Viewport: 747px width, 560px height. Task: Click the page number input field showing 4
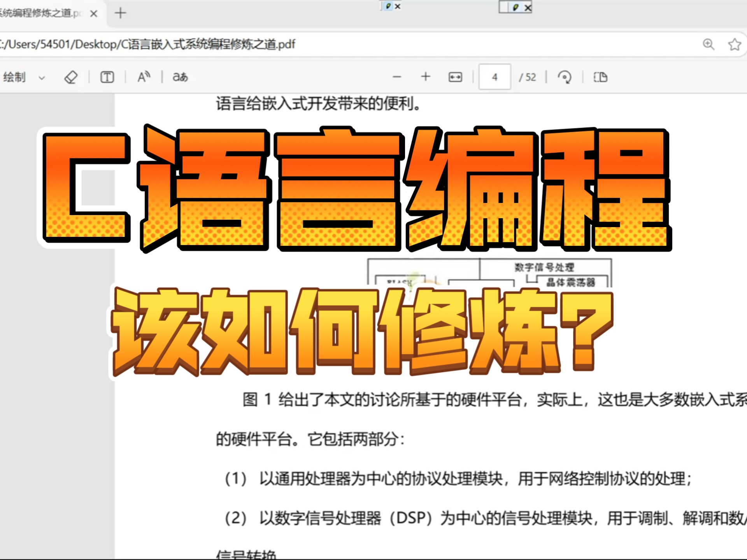coord(494,77)
